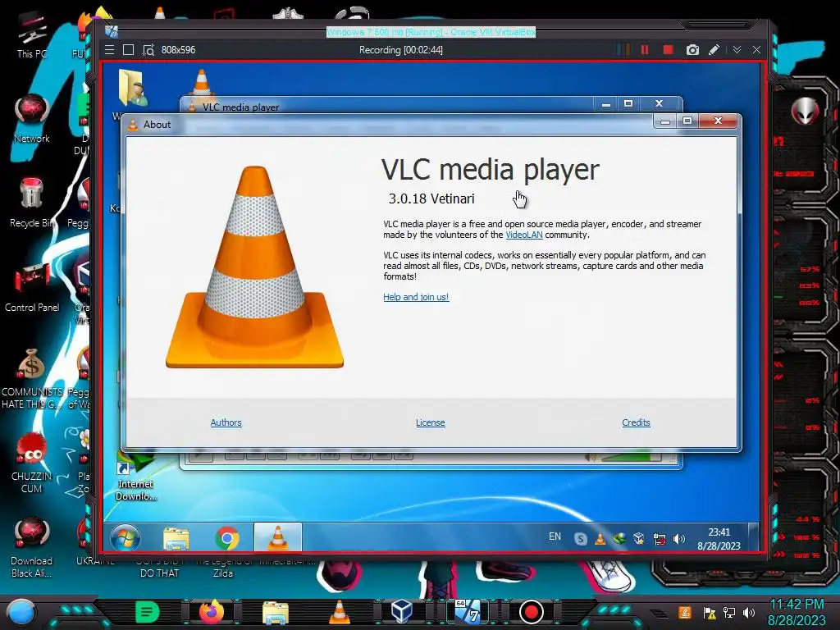Viewport: 840px width, 630px height.
Task: Select the CHUZZIN CUM desktop icon
Action: (32, 463)
